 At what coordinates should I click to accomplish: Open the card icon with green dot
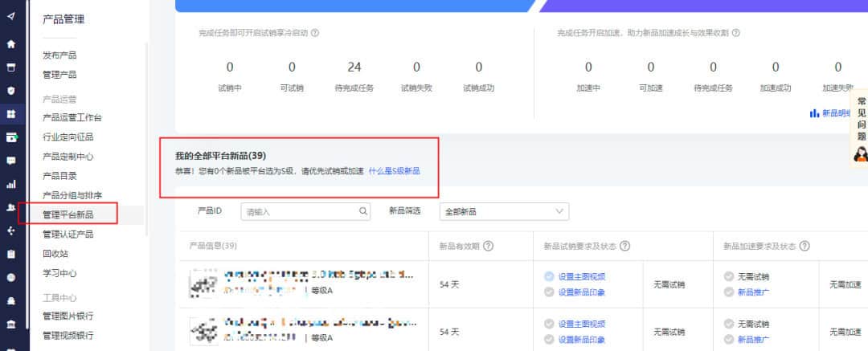[x=11, y=137]
